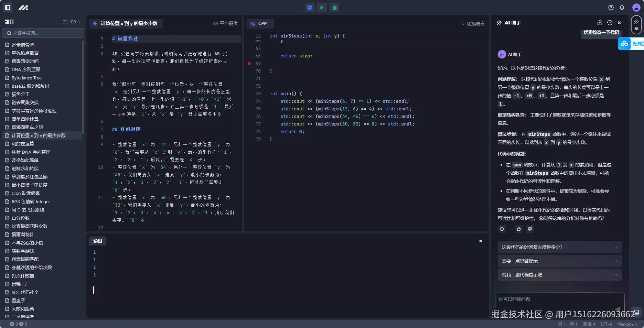The width and height of the screenshot is (644, 328).
Task: Run the code with the green play icon
Action: (322, 8)
